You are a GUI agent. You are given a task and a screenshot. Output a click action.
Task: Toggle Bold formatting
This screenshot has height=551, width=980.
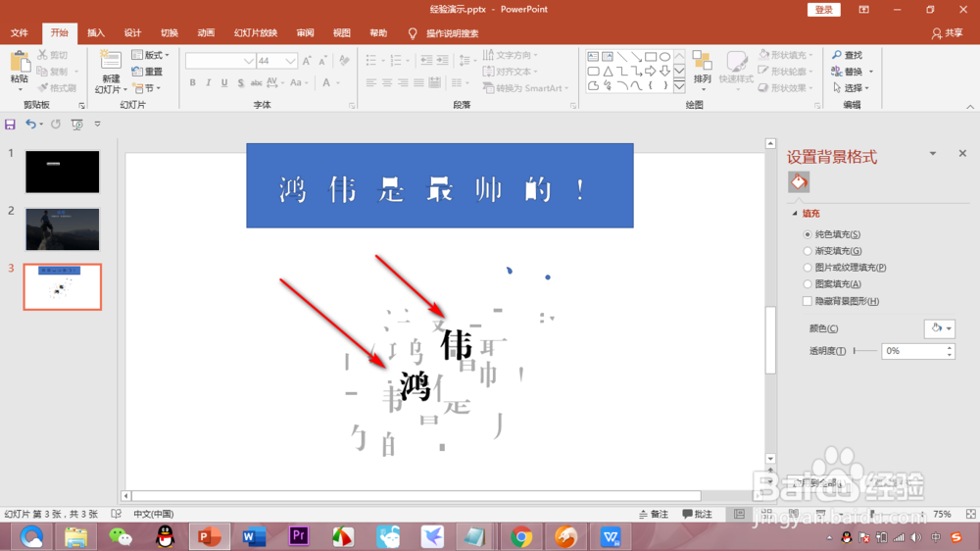(x=192, y=82)
